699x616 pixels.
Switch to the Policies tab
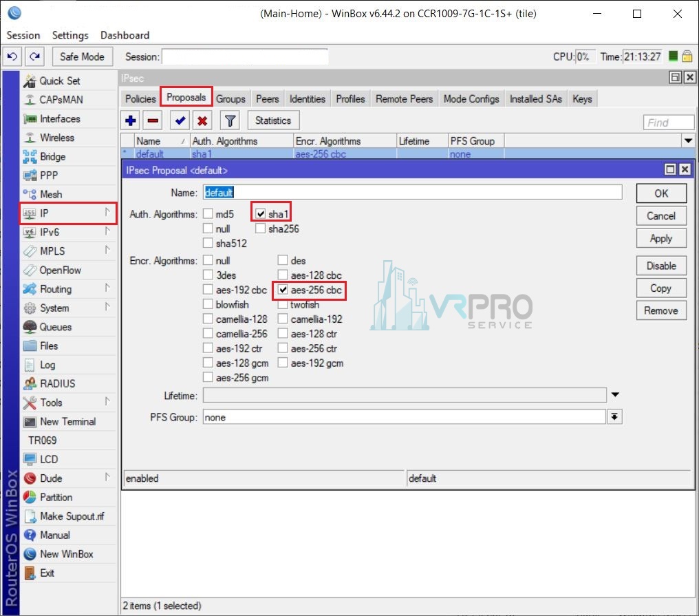[140, 99]
